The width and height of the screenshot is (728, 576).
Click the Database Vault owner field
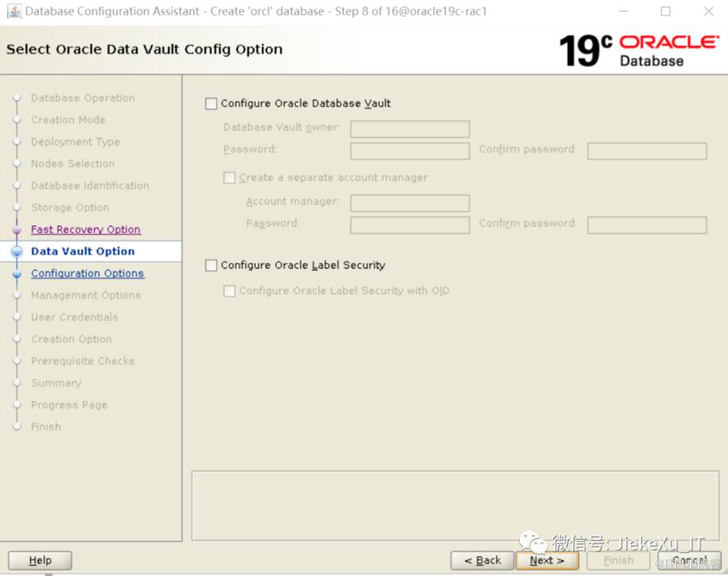tap(410, 128)
